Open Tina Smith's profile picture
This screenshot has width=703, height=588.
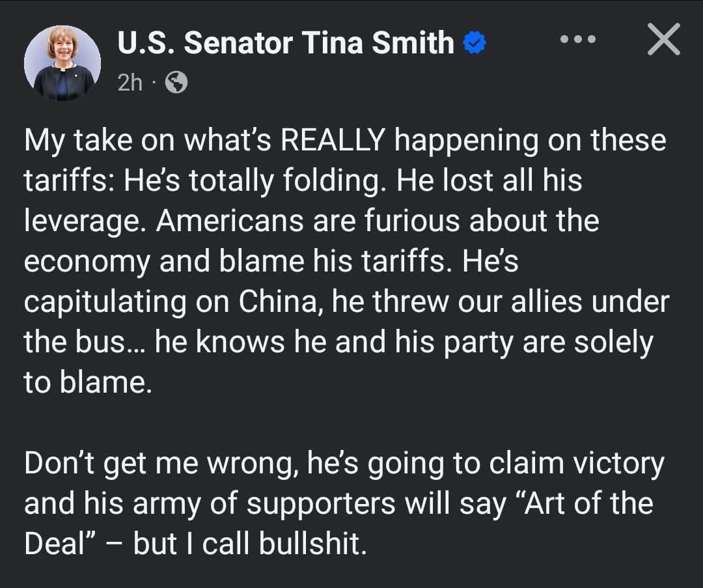pos(62,63)
